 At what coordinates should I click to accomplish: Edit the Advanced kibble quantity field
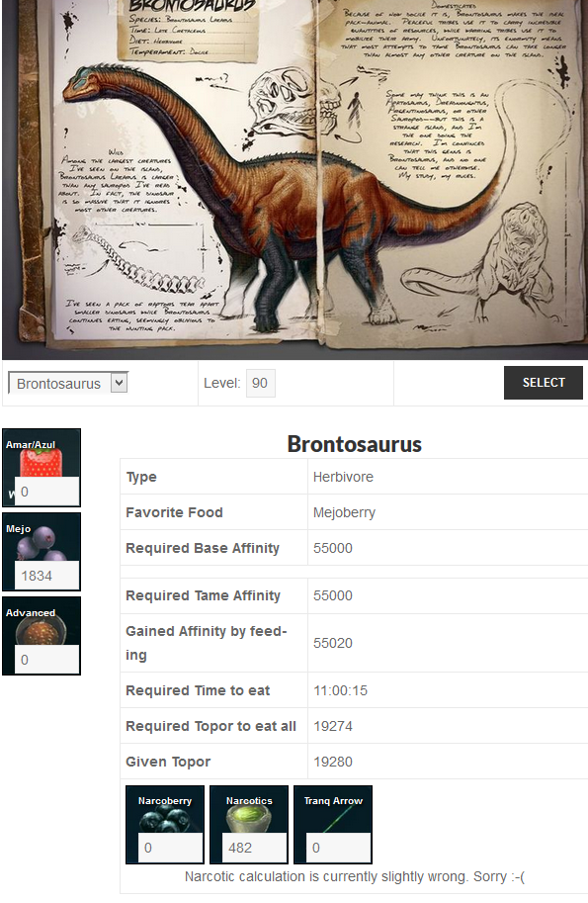(46, 660)
